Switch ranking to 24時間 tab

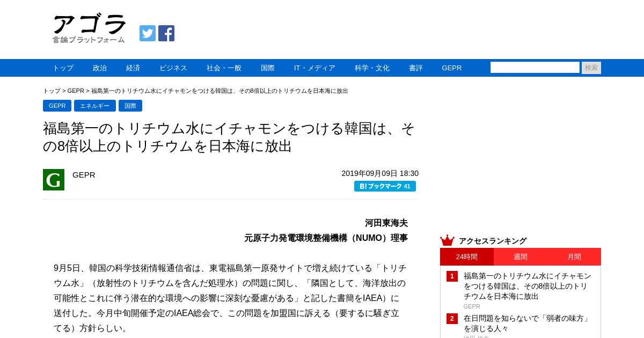point(467,257)
